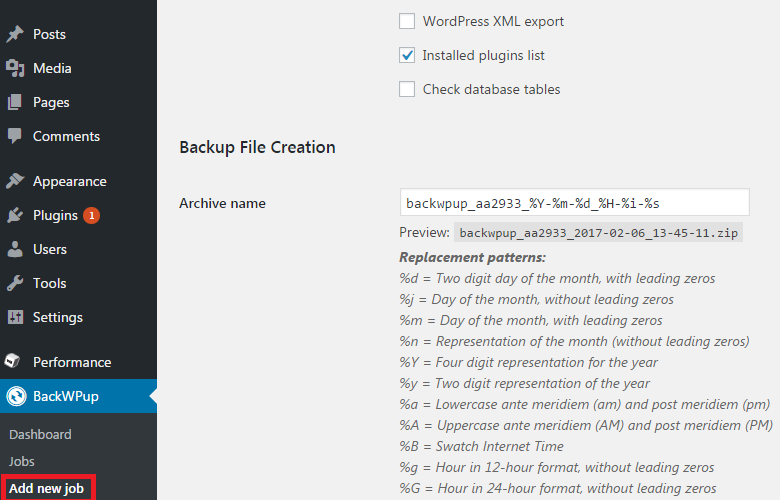Enable the WordPress XML export checkbox

pos(407,21)
